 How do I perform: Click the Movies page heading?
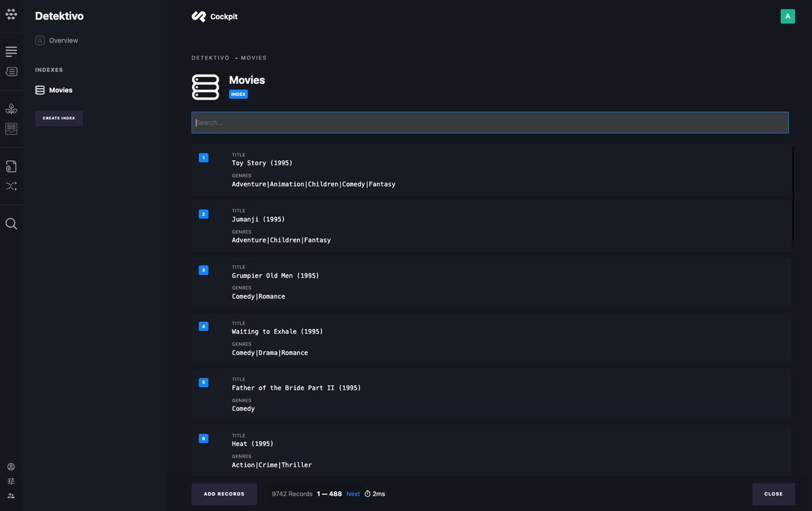coord(247,80)
